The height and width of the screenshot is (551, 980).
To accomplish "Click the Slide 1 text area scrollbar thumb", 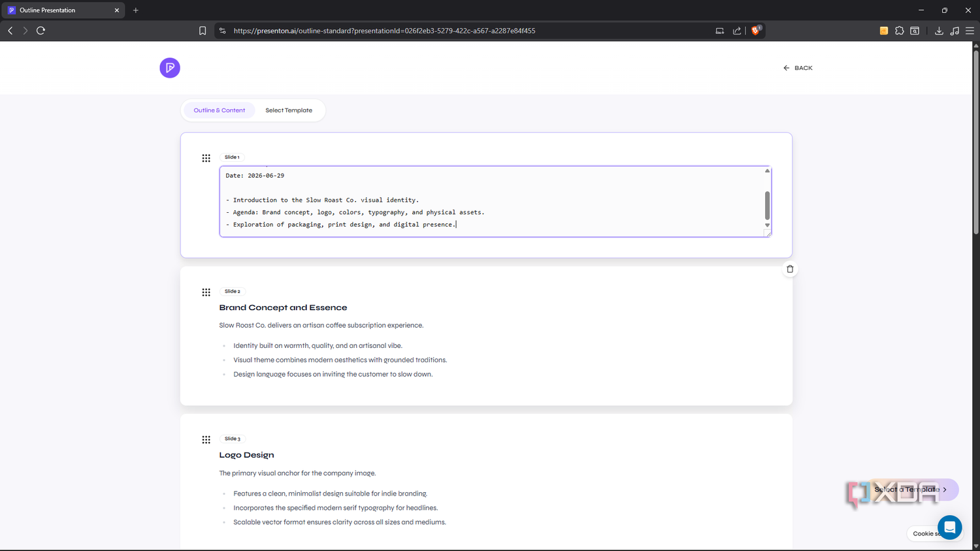I will [767, 206].
